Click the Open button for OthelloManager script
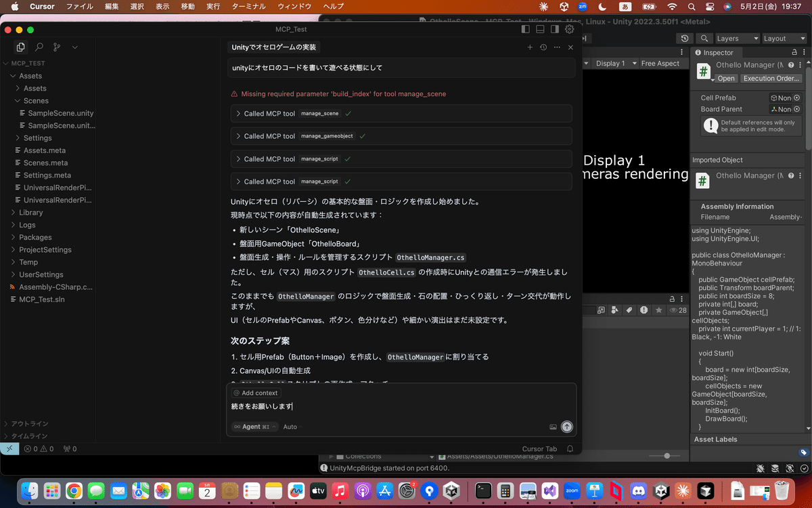Viewport: 812px width, 508px height. pos(725,78)
